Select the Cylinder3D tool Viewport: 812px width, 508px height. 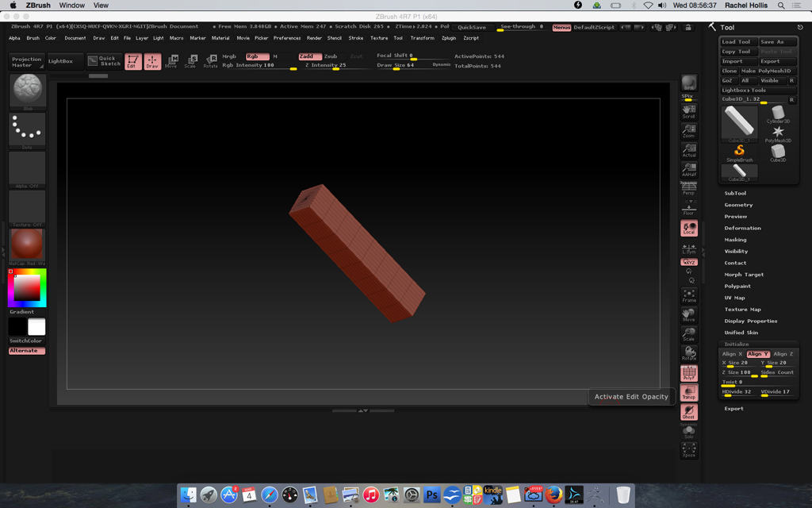pos(778,114)
